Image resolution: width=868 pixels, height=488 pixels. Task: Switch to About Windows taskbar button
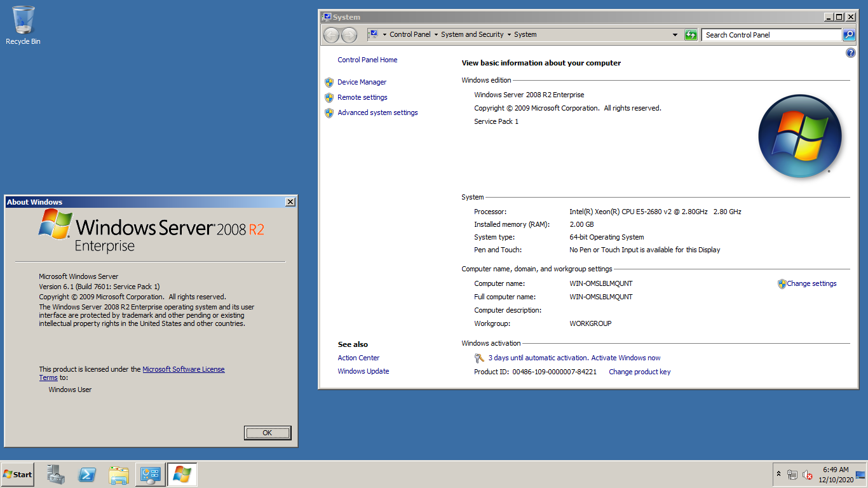(182, 474)
